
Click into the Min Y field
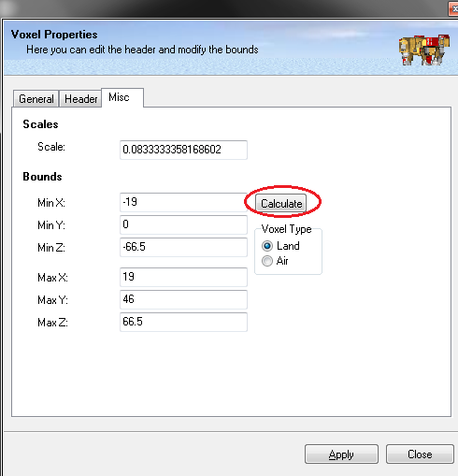pyautogui.click(x=183, y=224)
